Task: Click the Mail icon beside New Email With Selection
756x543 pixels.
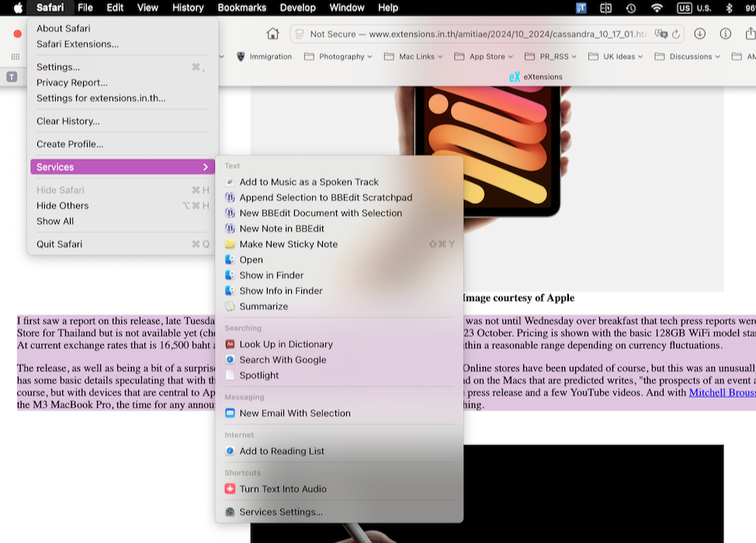Action: coord(230,413)
